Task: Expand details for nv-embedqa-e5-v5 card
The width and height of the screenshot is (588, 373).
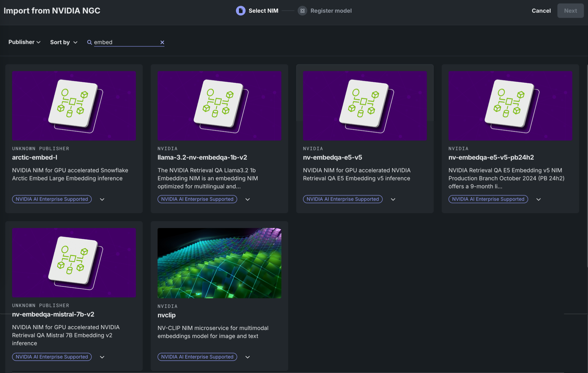Action: [393, 199]
